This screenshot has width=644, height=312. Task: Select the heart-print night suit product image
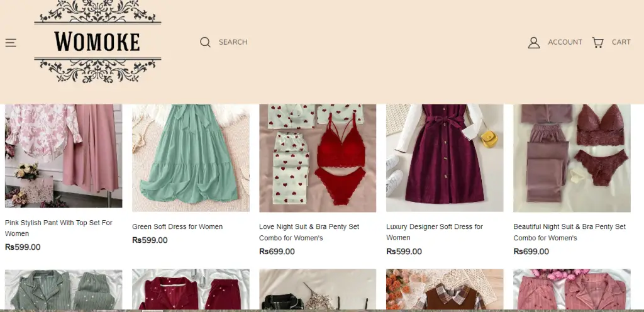point(318,157)
